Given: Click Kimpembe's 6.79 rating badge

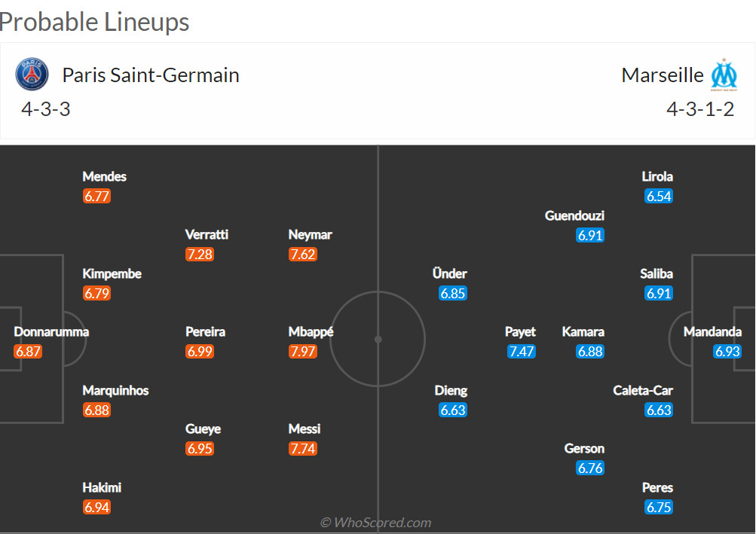Looking at the screenshot, I should tap(97, 294).
